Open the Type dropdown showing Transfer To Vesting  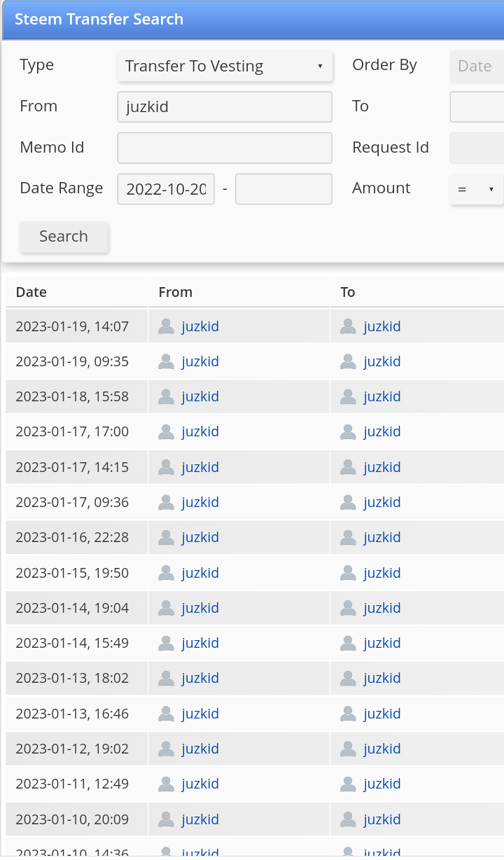225,66
